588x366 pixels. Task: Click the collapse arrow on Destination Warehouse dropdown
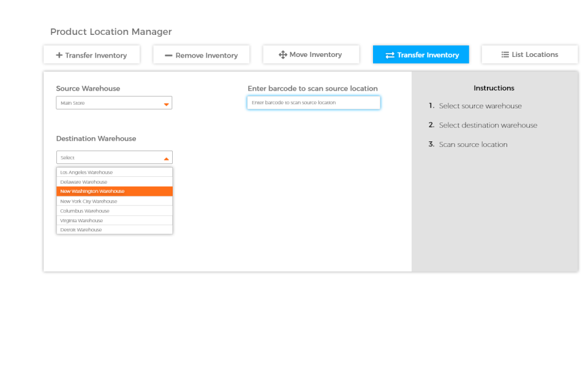tap(166, 157)
